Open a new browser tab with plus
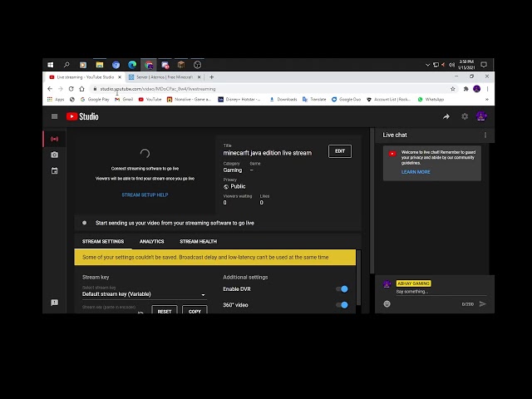The height and width of the screenshot is (399, 532). click(211, 77)
